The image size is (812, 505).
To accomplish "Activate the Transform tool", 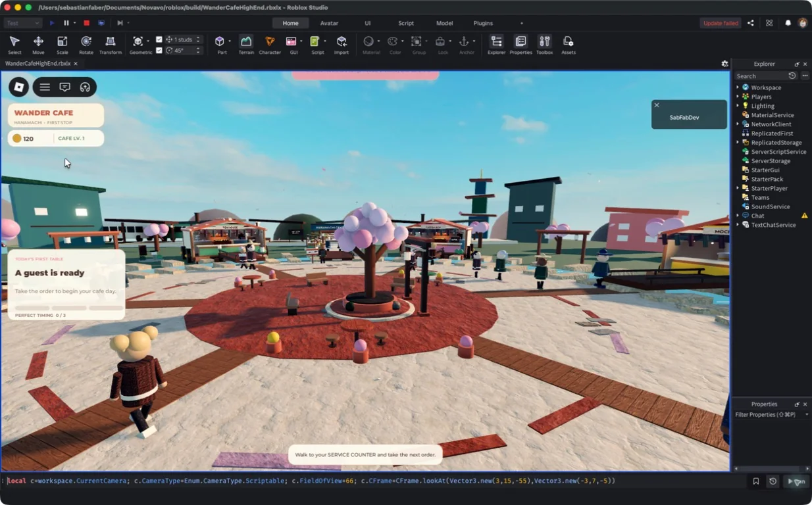I will coord(111,45).
